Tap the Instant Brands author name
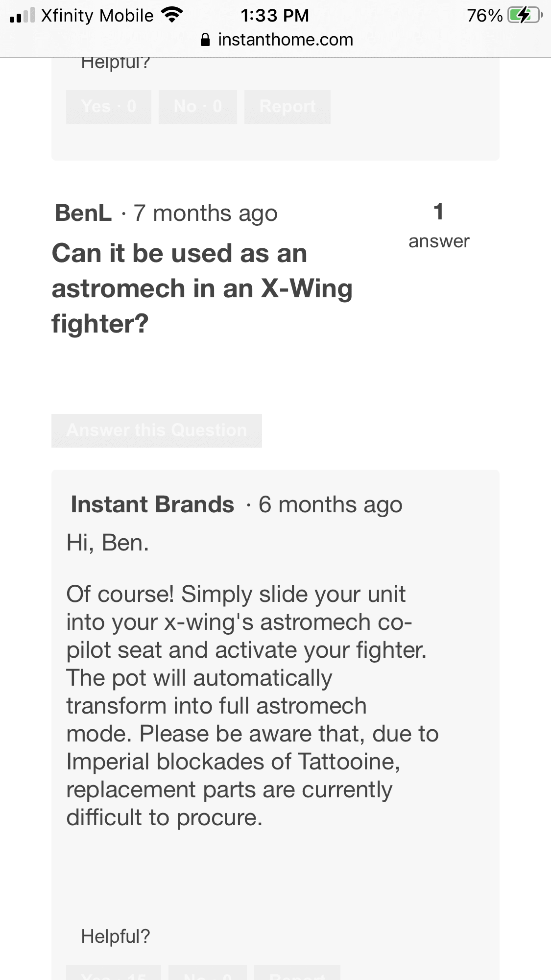Viewport: 551px width, 980px height. (152, 504)
